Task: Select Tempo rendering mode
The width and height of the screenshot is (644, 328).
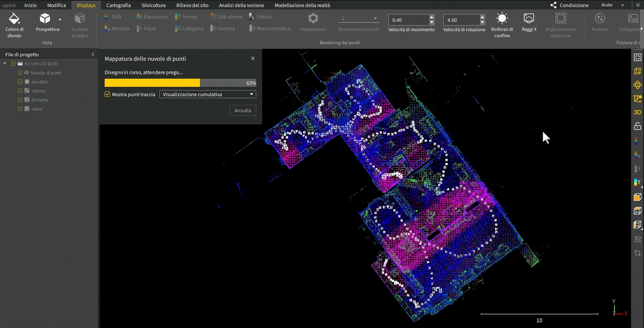Action: 186,17
